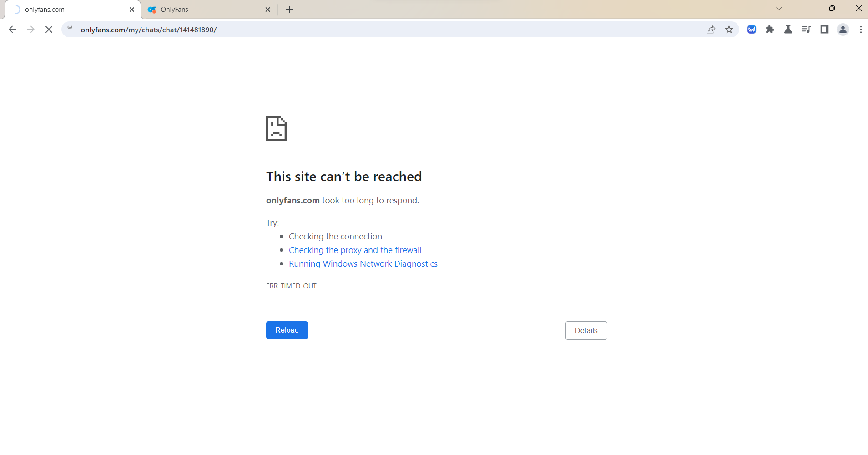The height and width of the screenshot is (455, 868).
Task: Open the Chrome Labs flask icon
Action: coord(788,30)
